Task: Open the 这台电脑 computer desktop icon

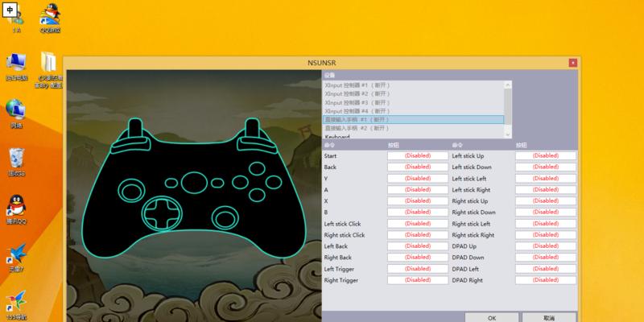Action: point(16,66)
